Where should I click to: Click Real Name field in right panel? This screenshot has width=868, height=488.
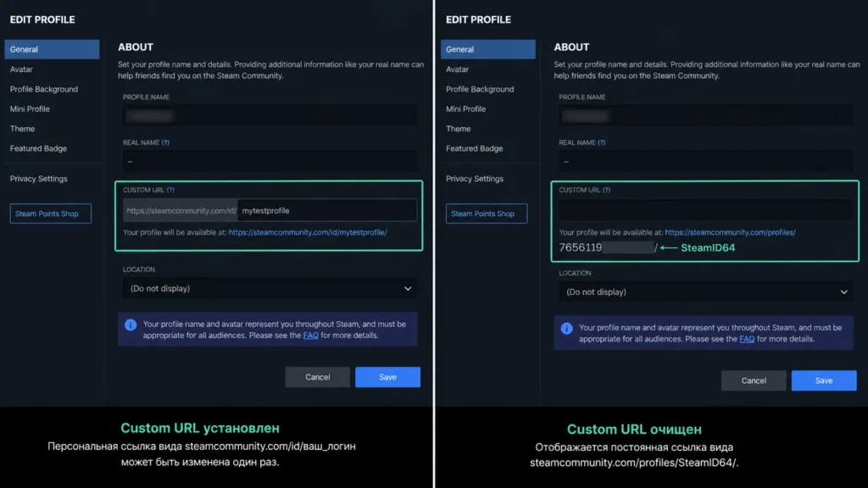[x=706, y=161]
